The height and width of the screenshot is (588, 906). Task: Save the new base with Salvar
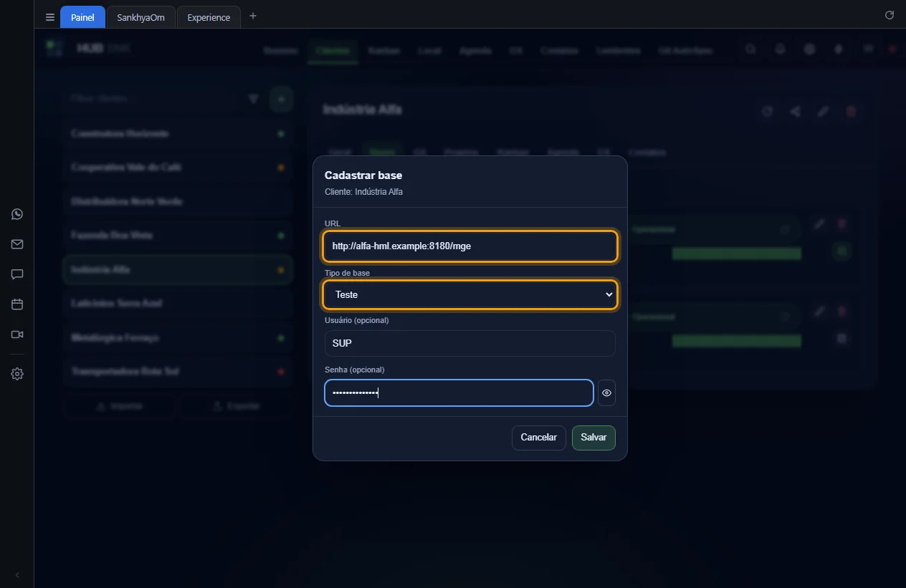[x=593, y=438]
